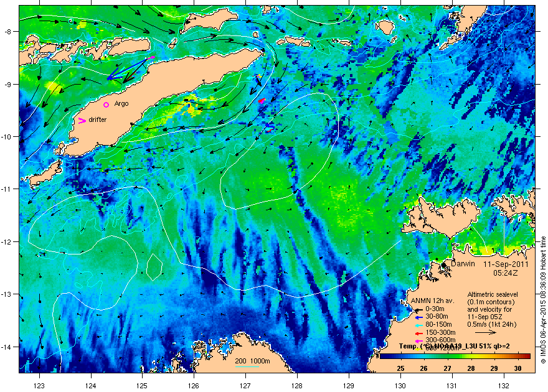This screenshot has width=548, height=392.
Task: Click the 26 tick on color bar
Action: [x=423, y=368]
